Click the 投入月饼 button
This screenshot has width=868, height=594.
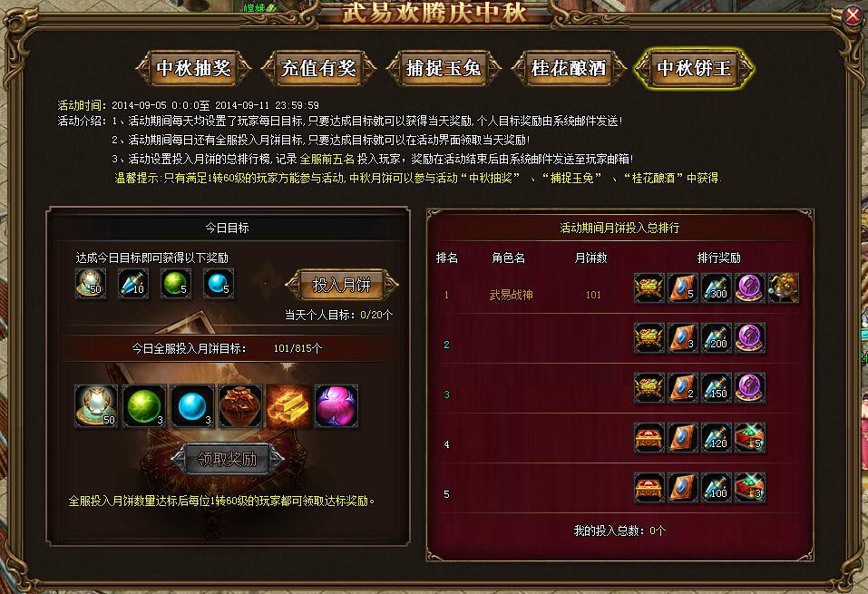pos(342,285)
